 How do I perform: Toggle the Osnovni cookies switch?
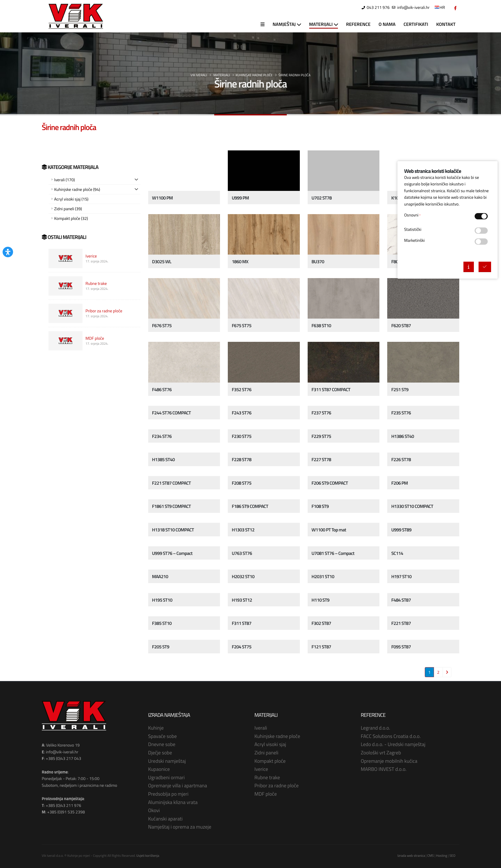tap(481, 216)
